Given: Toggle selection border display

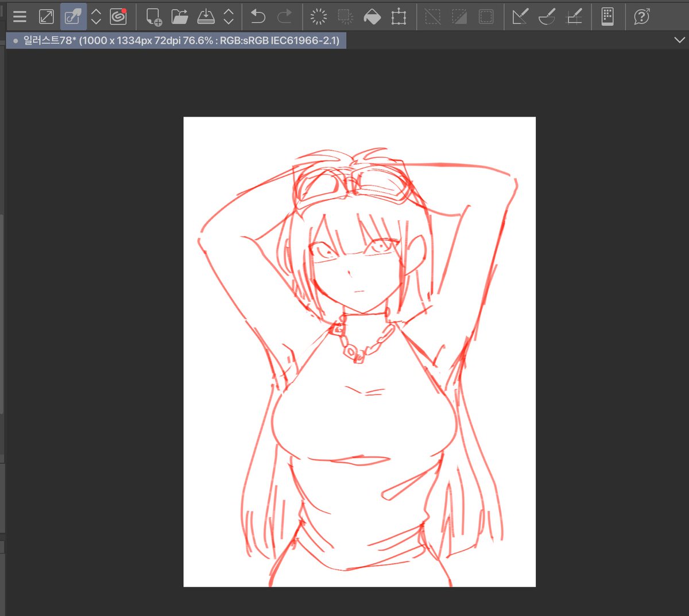Looking at the screenshot, I should click(486, 17).
